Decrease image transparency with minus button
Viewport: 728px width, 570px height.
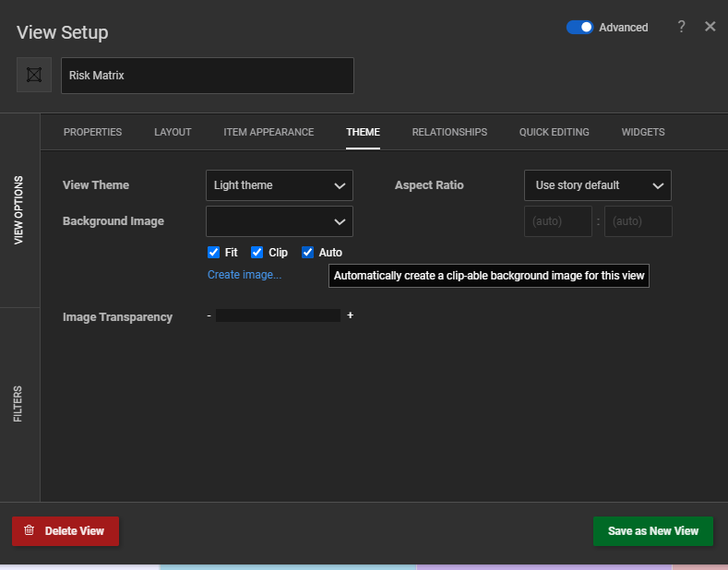click(209, 315)
